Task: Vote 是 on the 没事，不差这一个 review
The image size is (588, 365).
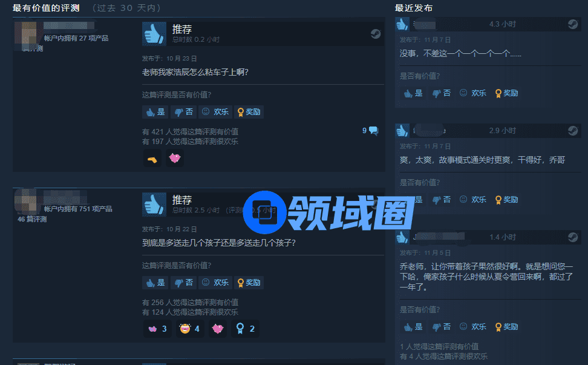Action: (413, 93)
